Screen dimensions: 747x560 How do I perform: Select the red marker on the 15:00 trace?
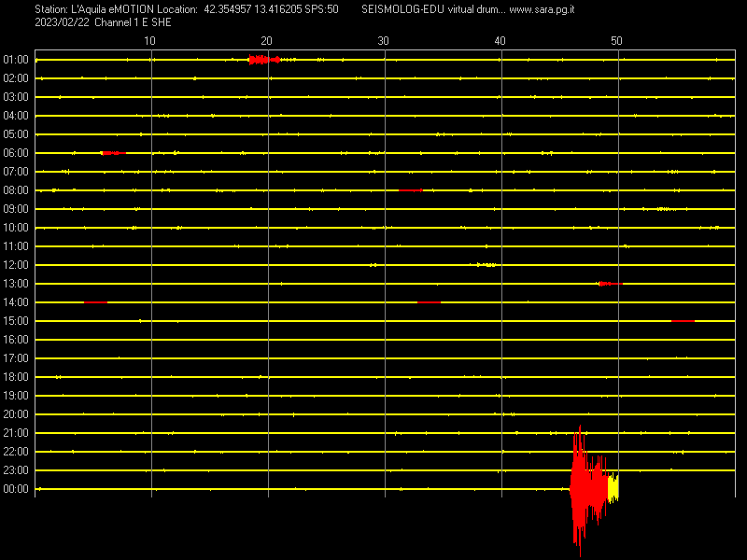click(683, 321)
